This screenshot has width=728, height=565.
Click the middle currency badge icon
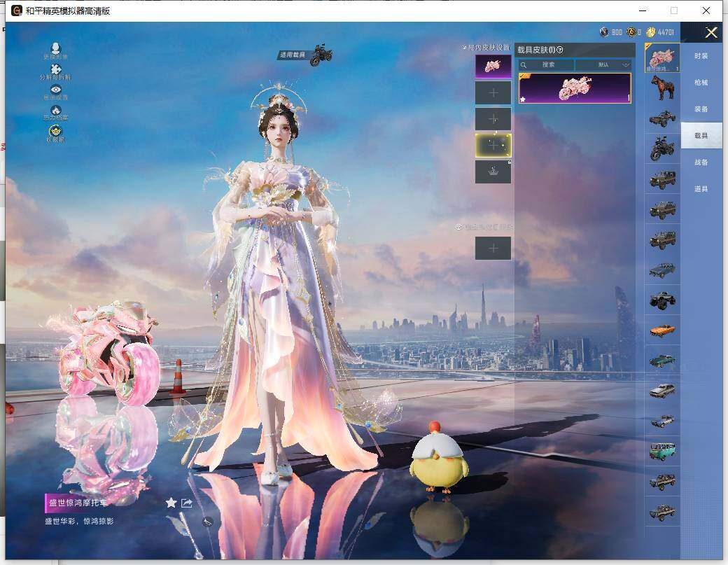point(631,32)
